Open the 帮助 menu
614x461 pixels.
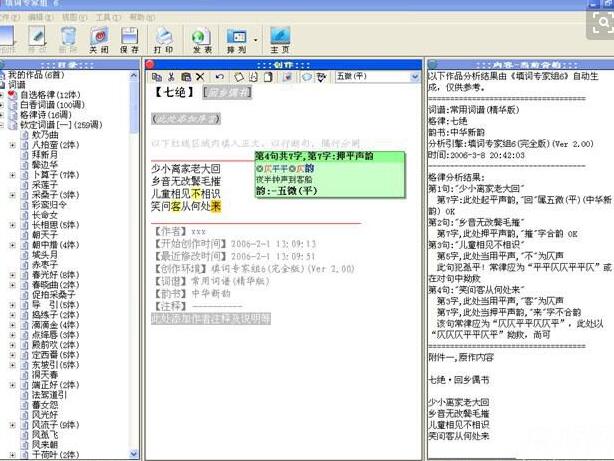pos(142,17)
